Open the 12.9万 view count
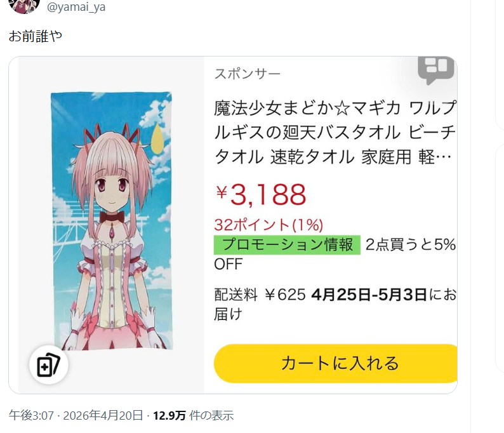Viewport: 504px width, 433px height. point(169,416)
